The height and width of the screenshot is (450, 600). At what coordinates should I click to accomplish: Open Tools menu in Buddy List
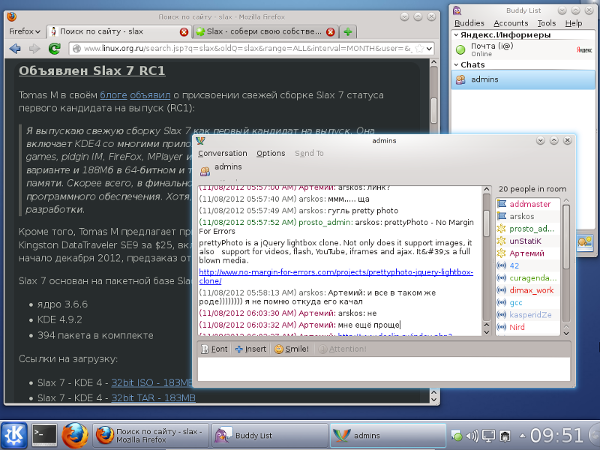[546, 23]
